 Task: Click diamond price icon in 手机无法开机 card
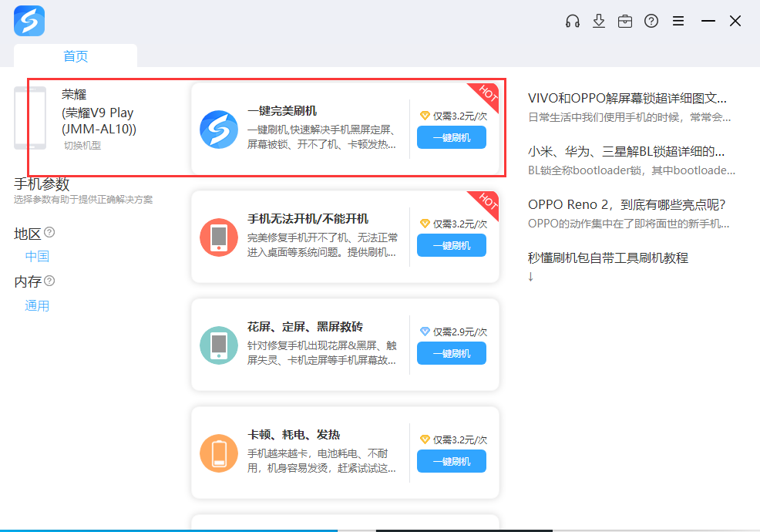pos(425,223)
